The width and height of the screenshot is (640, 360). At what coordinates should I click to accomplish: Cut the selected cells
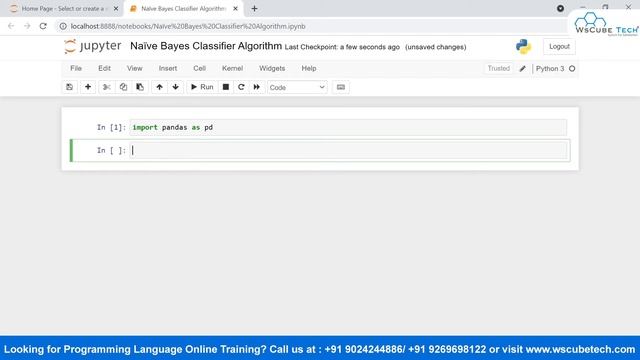(x=107, y=87)
